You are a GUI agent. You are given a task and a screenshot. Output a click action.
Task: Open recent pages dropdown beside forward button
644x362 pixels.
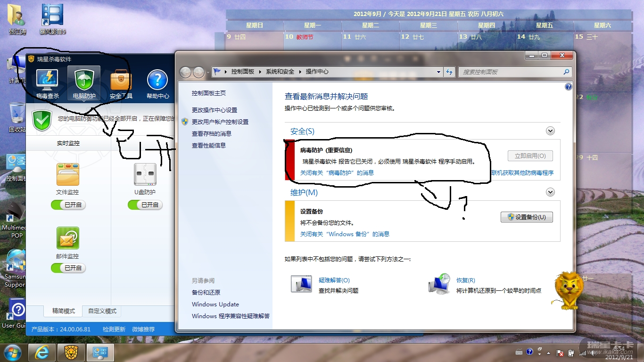208,72
